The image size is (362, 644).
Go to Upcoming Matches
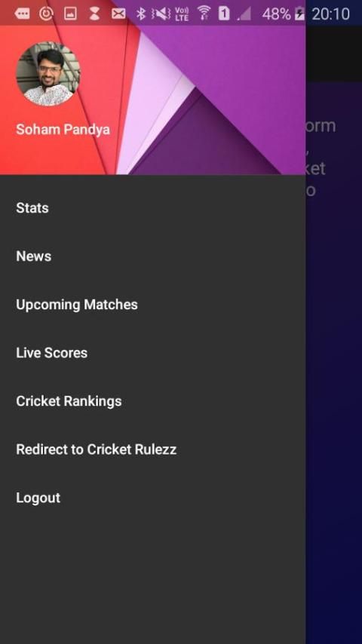coord(152,305)
